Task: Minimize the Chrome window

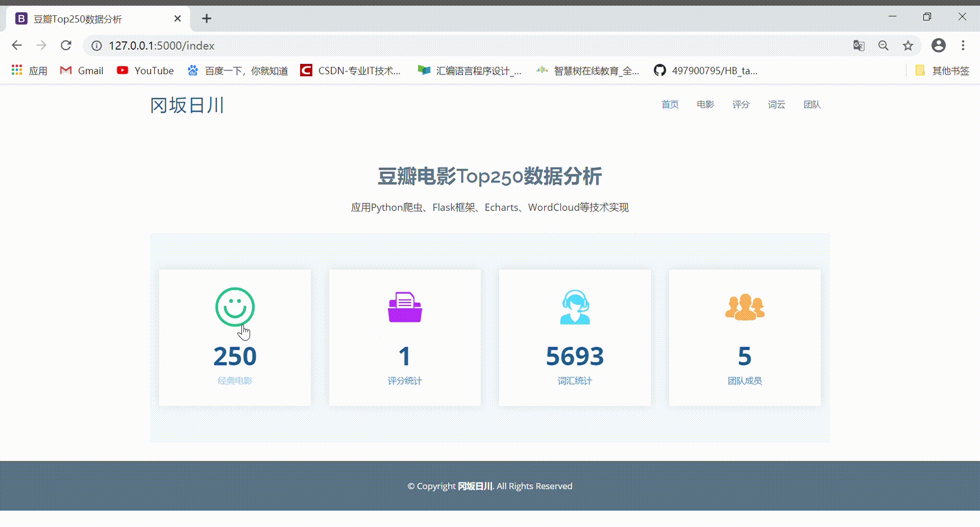Action: click(892, 17)
